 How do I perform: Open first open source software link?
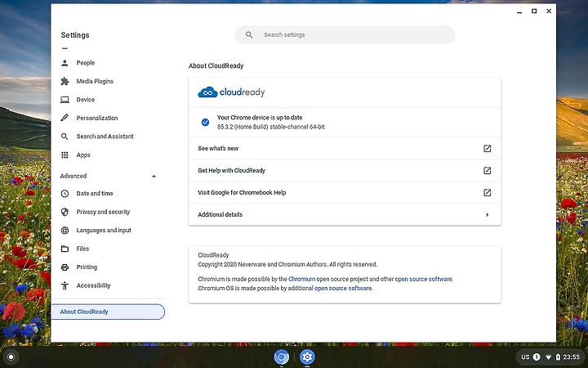coord(423,279)
